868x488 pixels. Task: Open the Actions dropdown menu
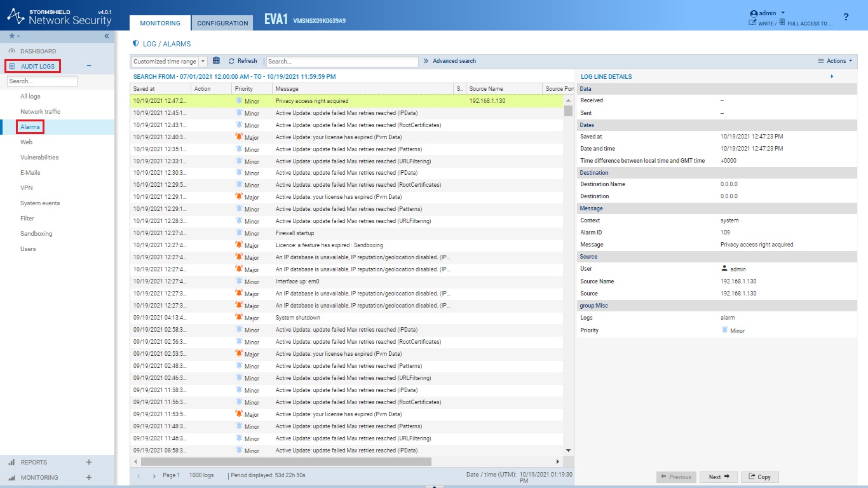(x=836, y=61)
